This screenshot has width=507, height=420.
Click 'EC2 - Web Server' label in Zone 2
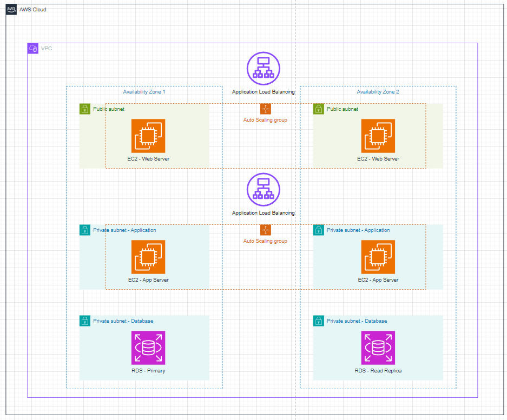378,158
